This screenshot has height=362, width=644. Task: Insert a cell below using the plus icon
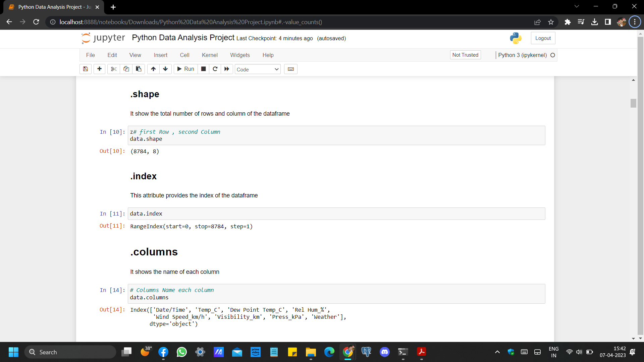pos(99,69)
